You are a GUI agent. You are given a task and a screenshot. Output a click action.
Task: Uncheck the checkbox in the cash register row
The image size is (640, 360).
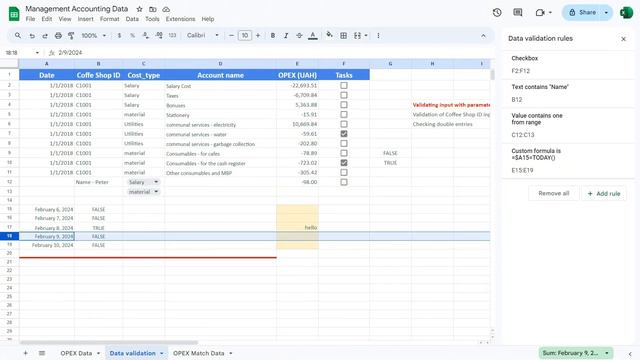click(344, 162)
